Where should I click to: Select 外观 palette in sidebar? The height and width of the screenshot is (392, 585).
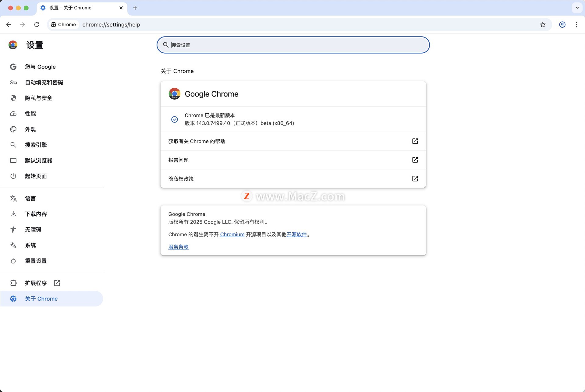tap(30, 129)
